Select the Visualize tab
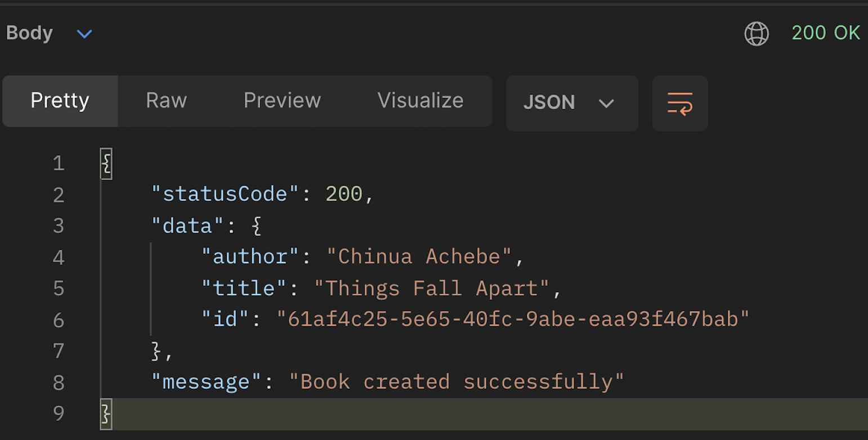The width and height of the screenshot is (868, 440). pos(420,101)
